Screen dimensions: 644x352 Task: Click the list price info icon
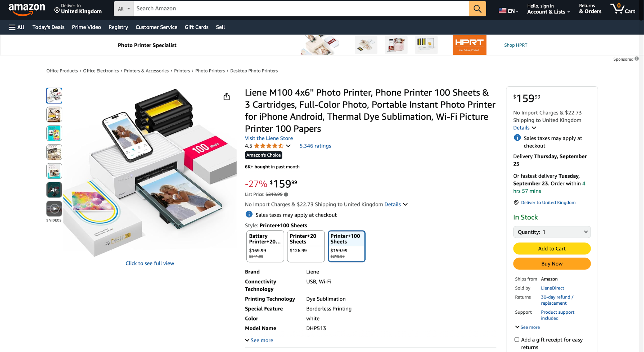point(286,195)
